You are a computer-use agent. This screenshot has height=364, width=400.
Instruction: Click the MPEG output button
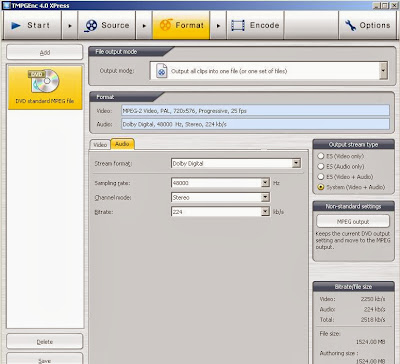(353, 221)
